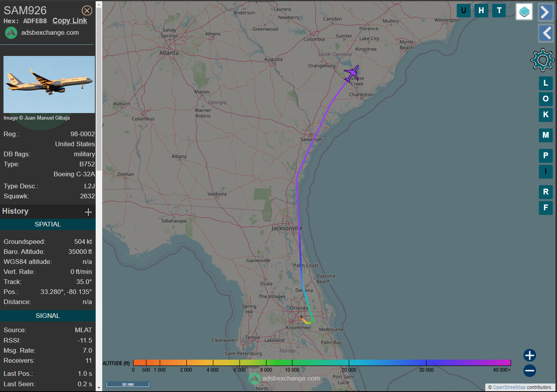Click the sidebar scrollbar down arrow
The image size is (557, 392).
tap(99, 388)
